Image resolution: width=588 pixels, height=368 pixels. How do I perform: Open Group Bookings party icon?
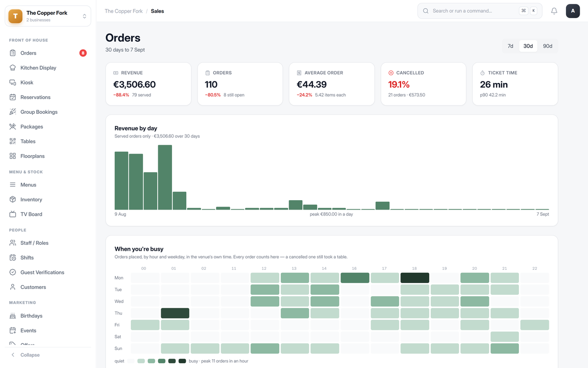[13, 112]
